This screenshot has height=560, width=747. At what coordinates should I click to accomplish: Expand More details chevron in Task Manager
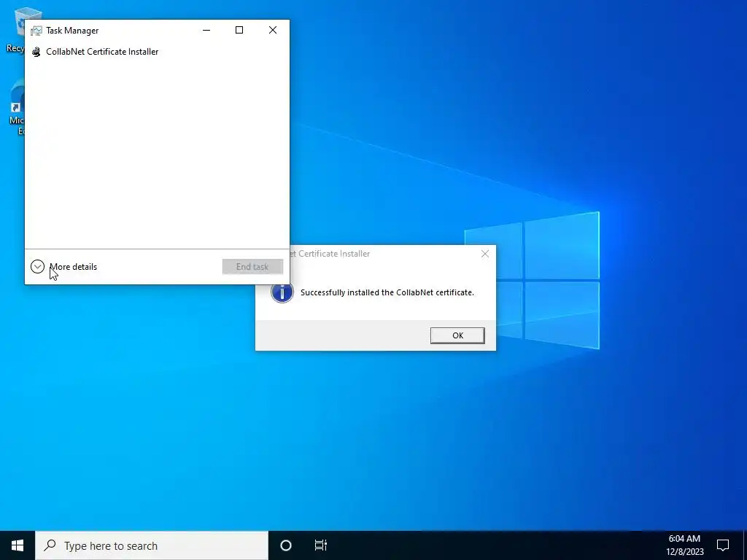click(38, 267)
